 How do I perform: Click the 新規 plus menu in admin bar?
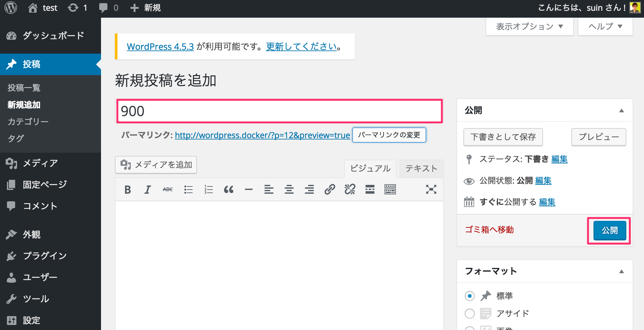pos(146,8)
